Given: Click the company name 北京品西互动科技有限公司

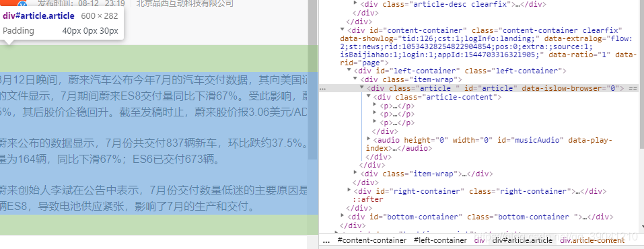Looking at the screenshot, I should tap(184, 3).
